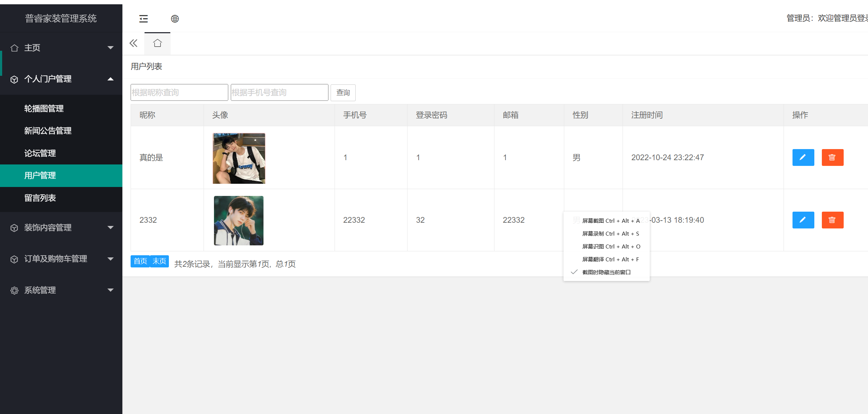The width and height of the screenshot is (868, 414).
Task: Click the delete trash icon for user 2332
Action: tap(833, 220)
